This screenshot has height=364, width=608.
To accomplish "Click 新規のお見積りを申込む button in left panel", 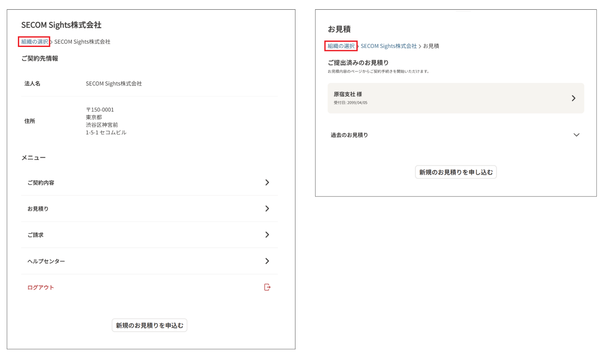I will pos(149,325).
